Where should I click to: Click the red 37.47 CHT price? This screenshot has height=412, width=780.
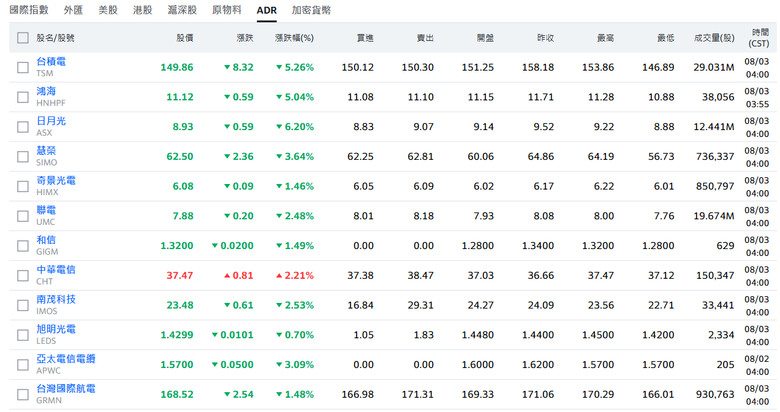[180, 275]
